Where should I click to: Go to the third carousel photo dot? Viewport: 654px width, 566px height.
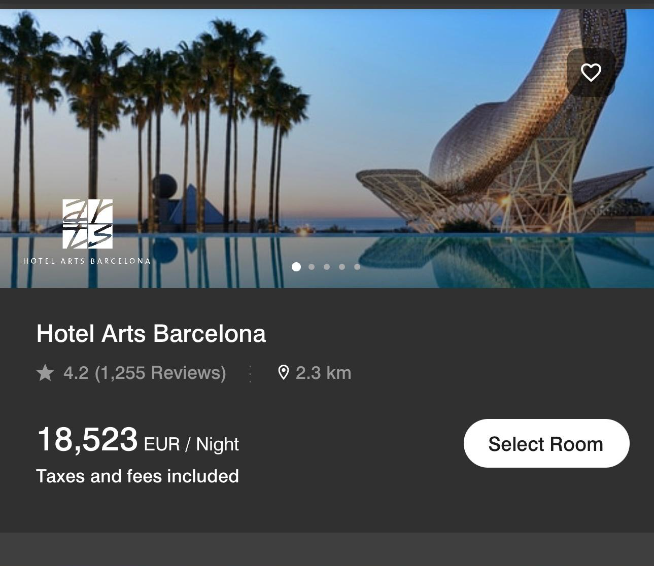coord(327,267)
